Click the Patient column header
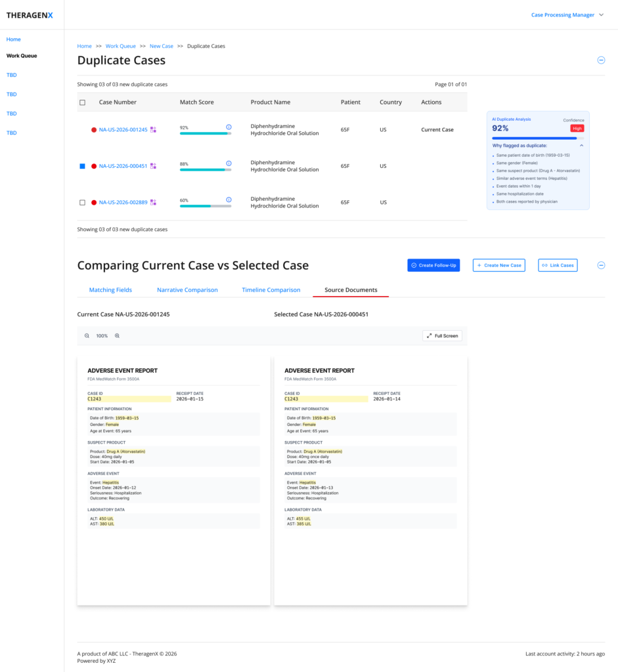This screenshot has width=618, height=672. [351, 102]
